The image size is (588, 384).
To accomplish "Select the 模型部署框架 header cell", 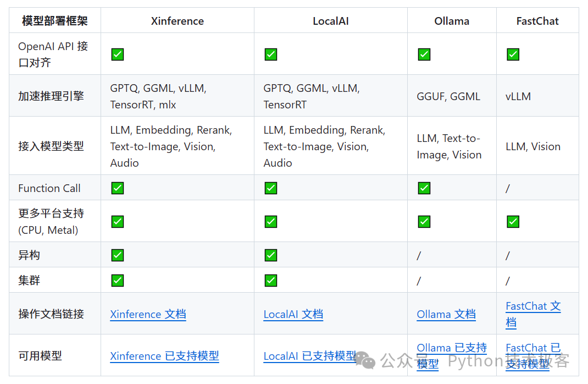I will (x=55, y=21).
